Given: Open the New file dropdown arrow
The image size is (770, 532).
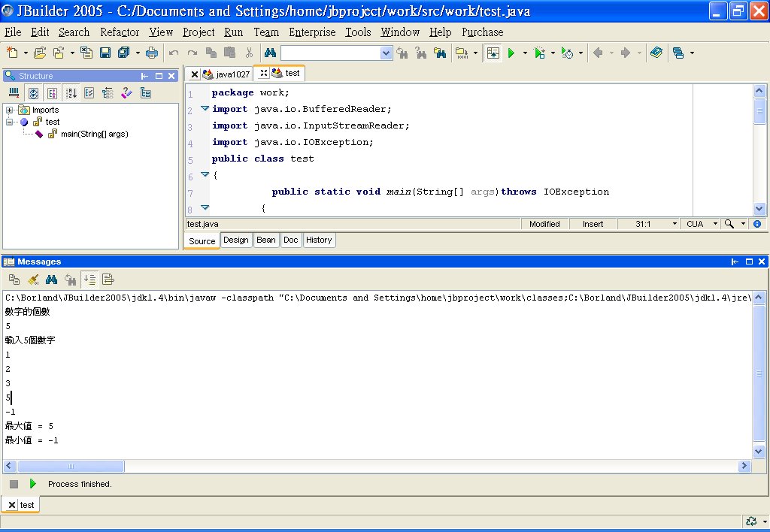Looking at the screenshot, I should click(26, 53).
